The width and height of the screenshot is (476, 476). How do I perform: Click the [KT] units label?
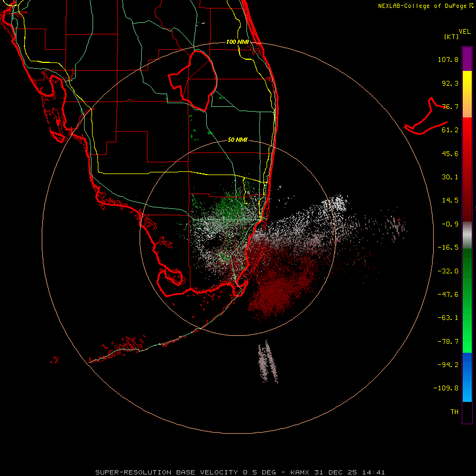point(452,36)
